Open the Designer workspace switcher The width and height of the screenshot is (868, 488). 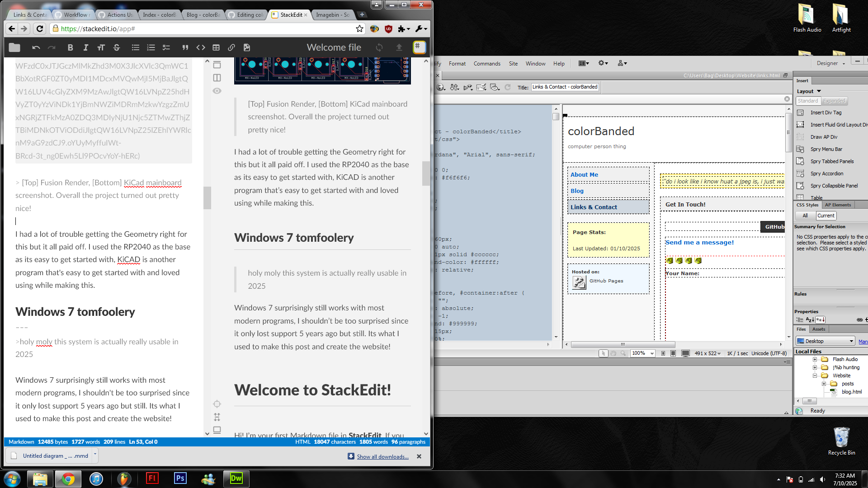click(830, 63)
